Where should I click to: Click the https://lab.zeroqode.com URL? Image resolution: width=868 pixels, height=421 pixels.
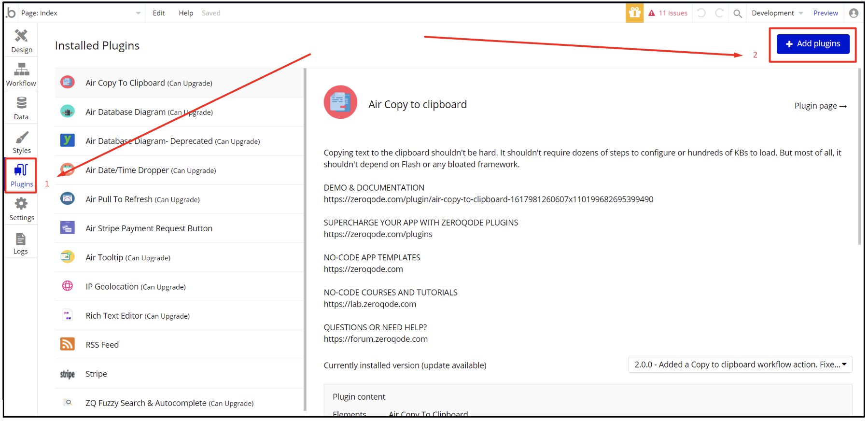pyautogui.click(x=370, y=304)
